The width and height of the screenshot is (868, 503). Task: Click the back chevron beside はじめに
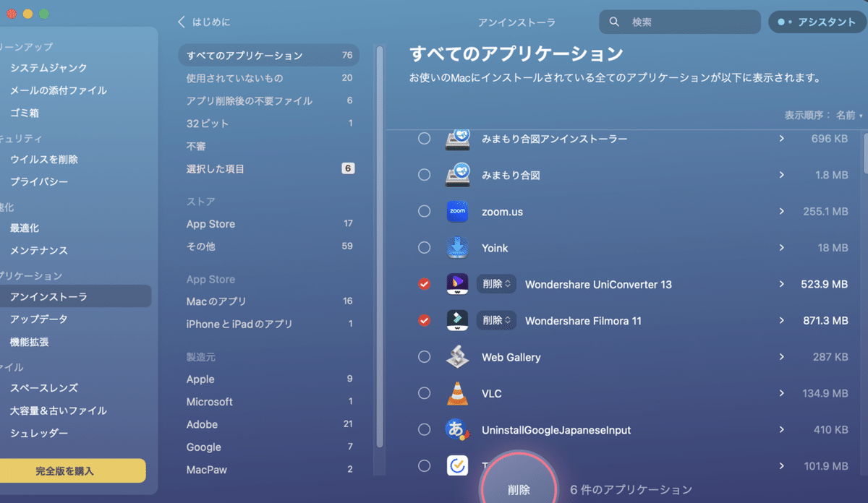pyautogui.click(x=182, y=22)
